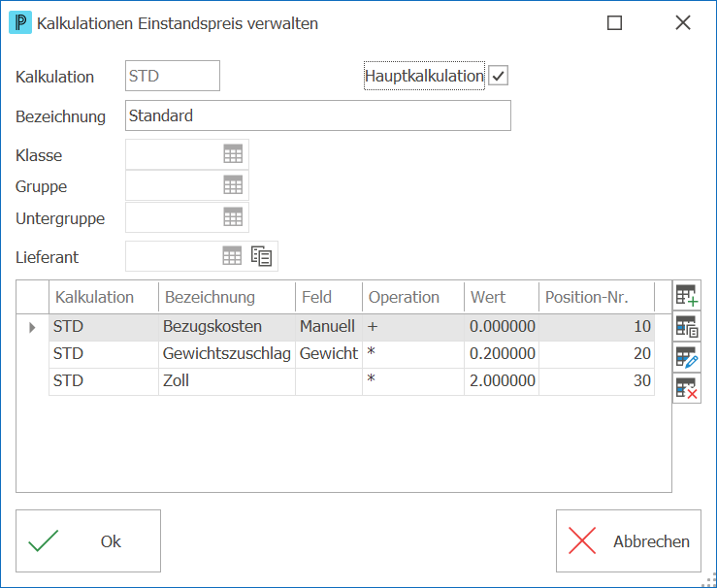Click the value 0.200000 cell

502,354
